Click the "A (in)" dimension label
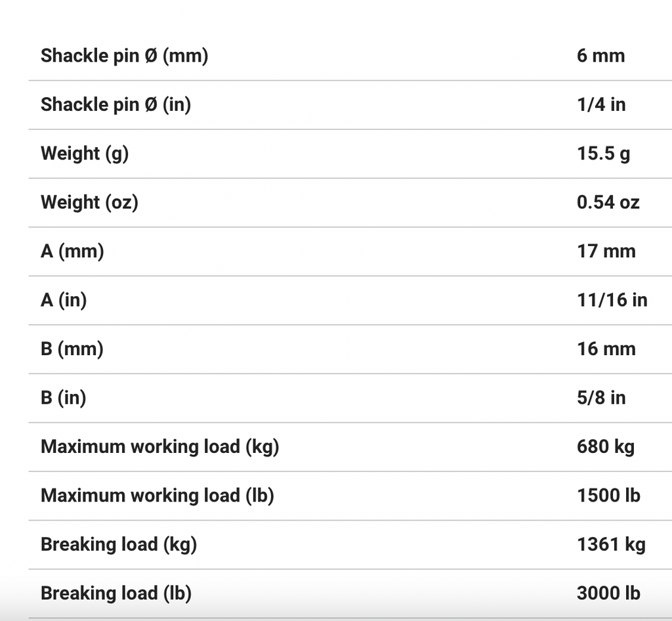672x621 pixels. coord(64,300)
